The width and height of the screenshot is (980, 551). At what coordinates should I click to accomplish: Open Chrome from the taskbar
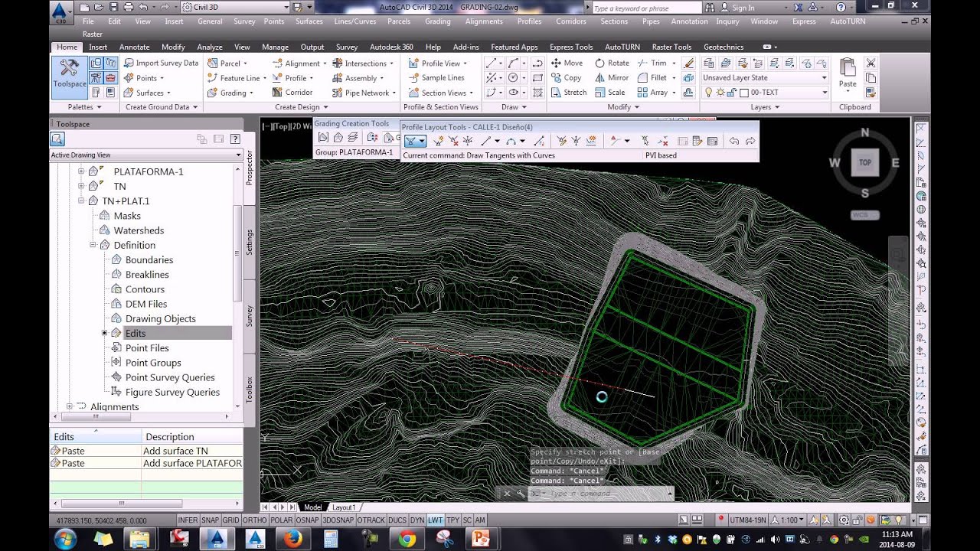pyautogui.click(x=407, y=539)
